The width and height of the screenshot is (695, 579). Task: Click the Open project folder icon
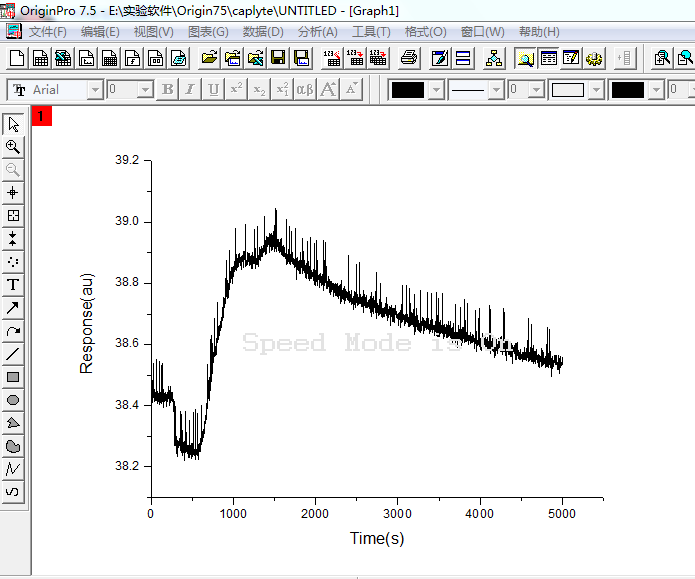209,58
